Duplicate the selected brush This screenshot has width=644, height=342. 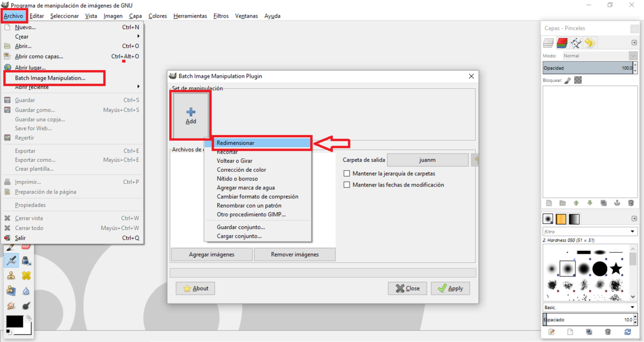tap(589, 331)
